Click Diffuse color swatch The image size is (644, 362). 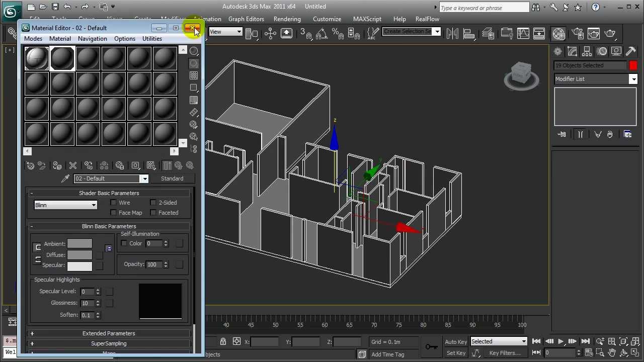point(79,255)
